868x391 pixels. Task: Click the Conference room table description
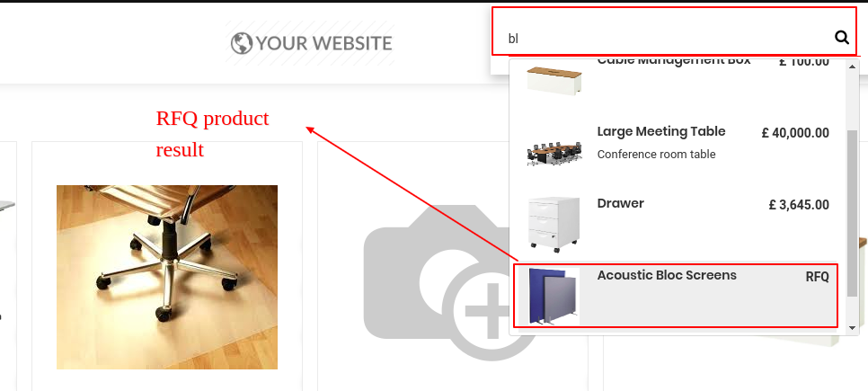pos(657,155)
